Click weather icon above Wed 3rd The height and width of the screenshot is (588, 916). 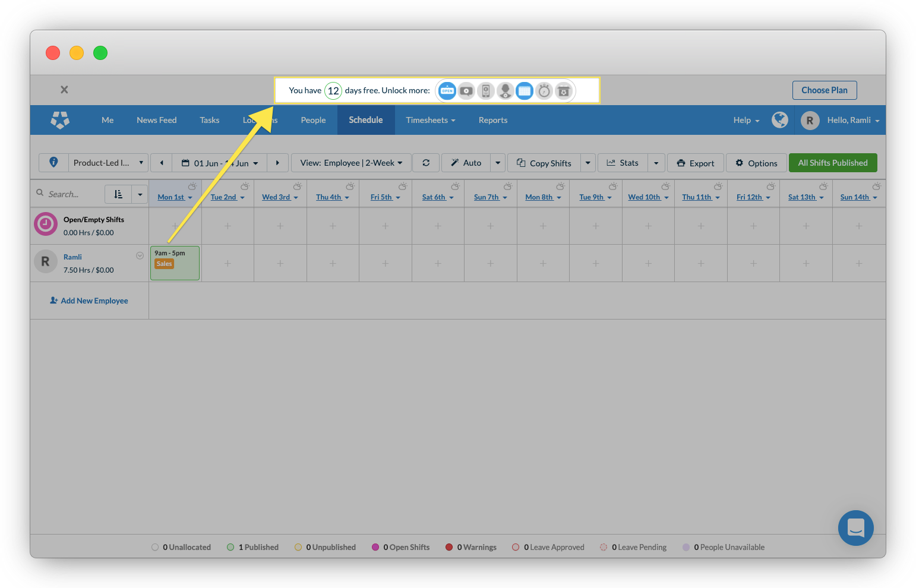tap(297, 186)
